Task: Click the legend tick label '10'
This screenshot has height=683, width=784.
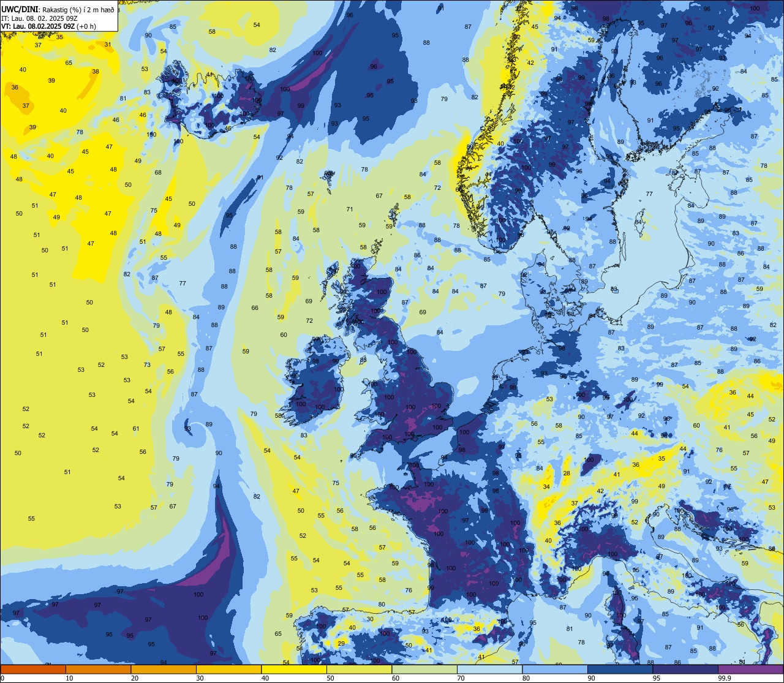Action: coord(69,677)
